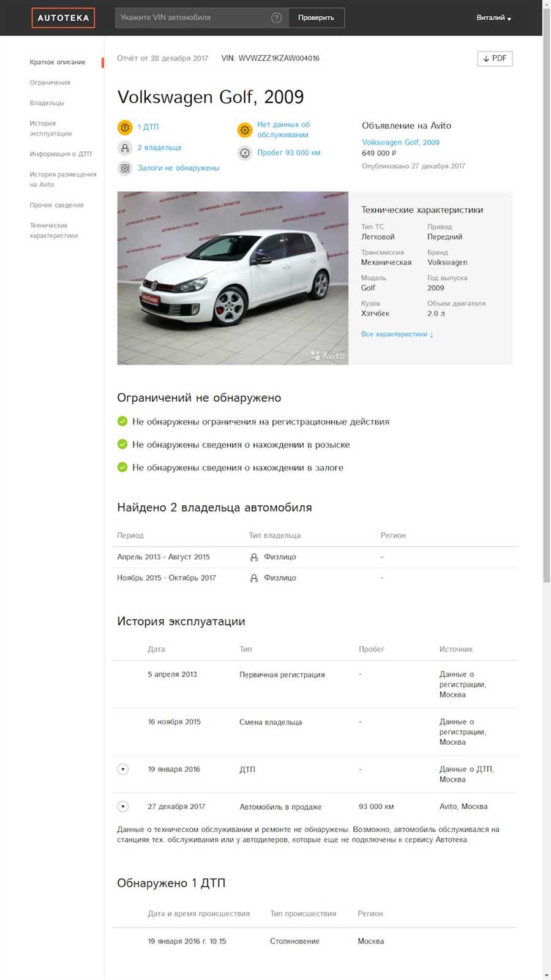Click the Autoteka logo
The image size is (551, 980).
63,18
